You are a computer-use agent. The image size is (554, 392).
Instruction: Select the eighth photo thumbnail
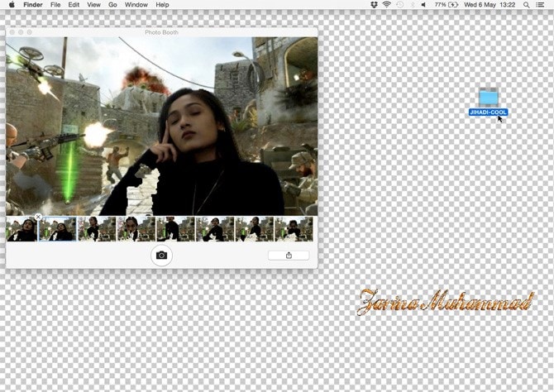pos(294,229)
